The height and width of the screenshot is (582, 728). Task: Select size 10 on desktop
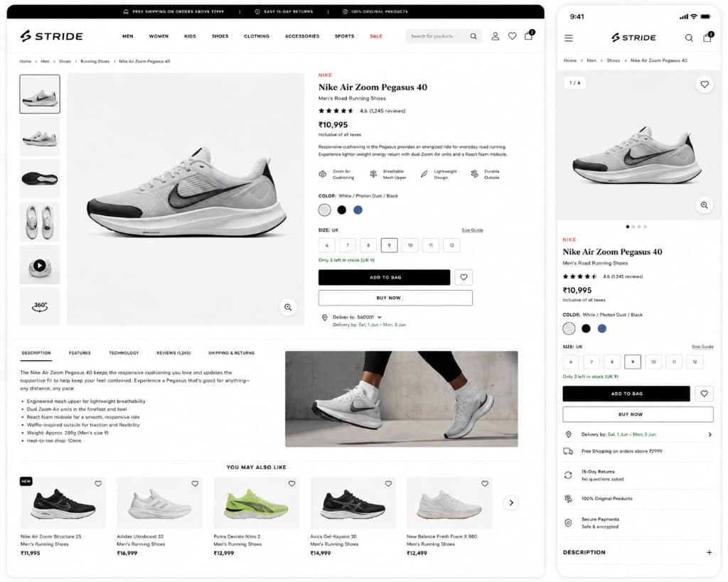(410, 245)
